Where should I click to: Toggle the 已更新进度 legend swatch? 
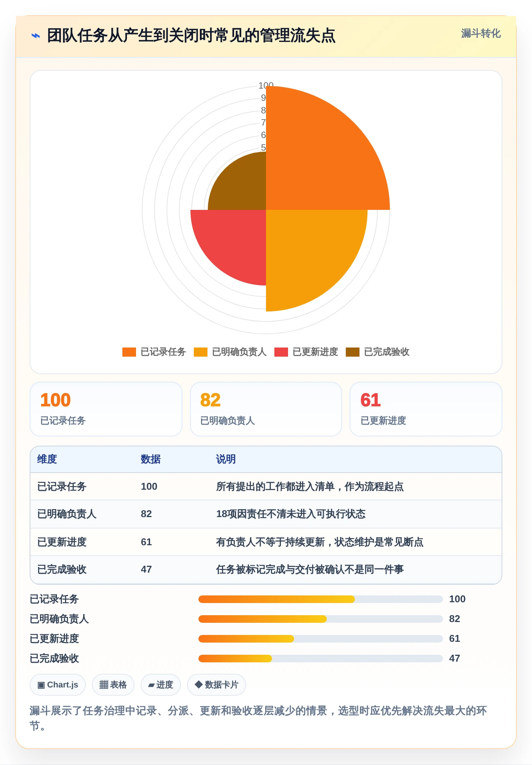(281, 352)
